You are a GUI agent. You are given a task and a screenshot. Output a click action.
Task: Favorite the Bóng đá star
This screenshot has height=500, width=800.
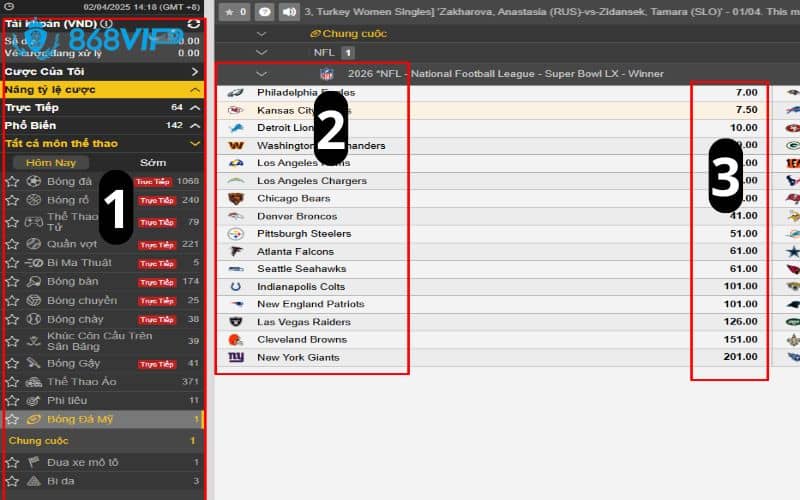tap(12, 182)
